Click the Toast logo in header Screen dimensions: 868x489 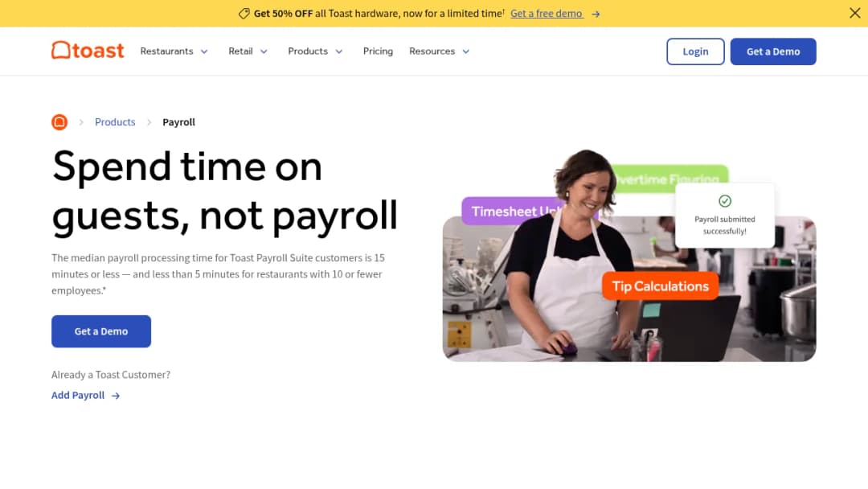[88, 51]
